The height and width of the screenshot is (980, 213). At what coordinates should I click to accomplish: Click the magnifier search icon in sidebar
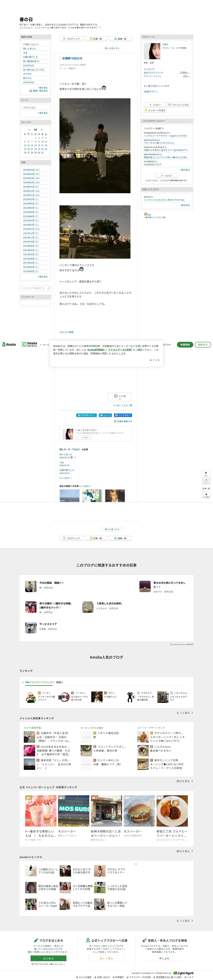pos(49,288)
